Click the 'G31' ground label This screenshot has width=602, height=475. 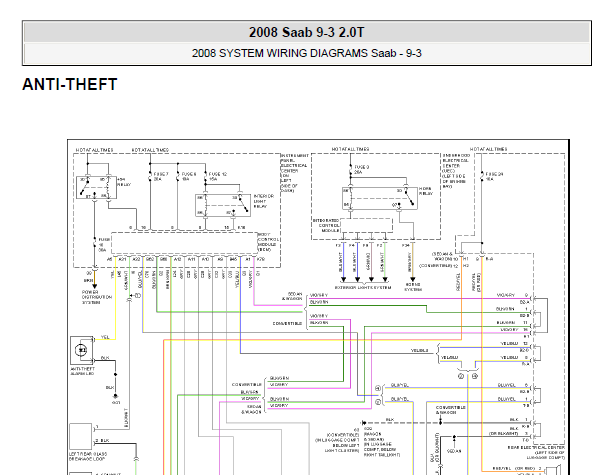point(116,403)
